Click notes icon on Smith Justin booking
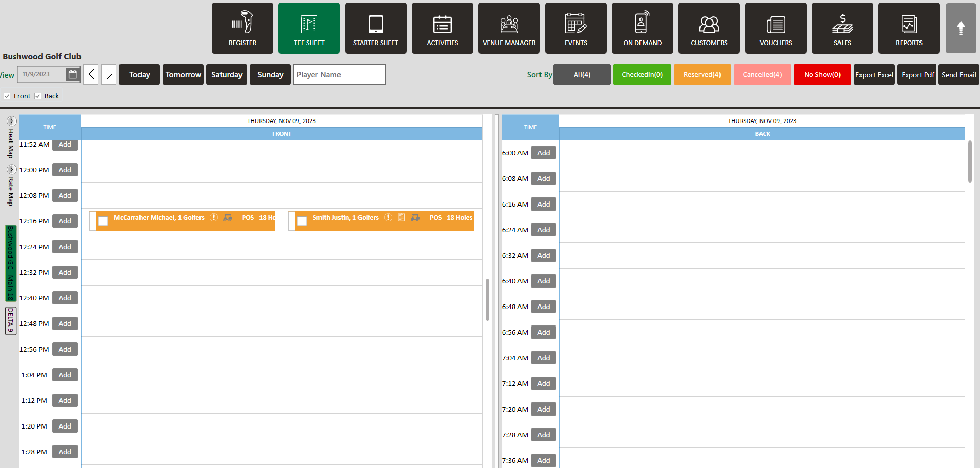The width and height of the screenshot is (980, 468). (402, 218)
